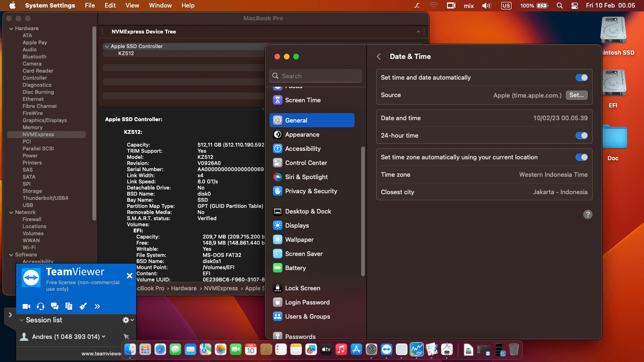The width and height of the screenshot is (644, 362).
Task: Click the TeamViewer headset audio icon
Action: click(x=41, y=306)
